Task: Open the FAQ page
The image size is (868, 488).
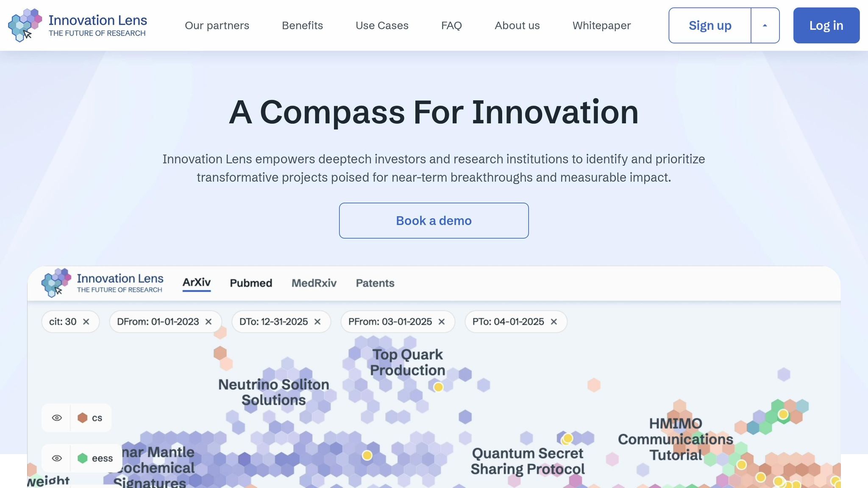Action: (451, 25)
